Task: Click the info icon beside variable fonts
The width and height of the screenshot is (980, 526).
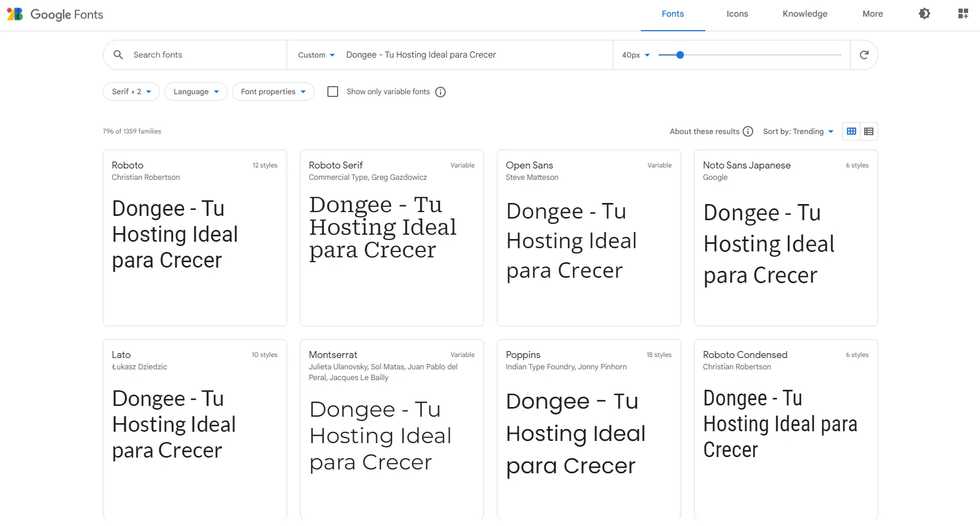Action: (x=440, y=92)
